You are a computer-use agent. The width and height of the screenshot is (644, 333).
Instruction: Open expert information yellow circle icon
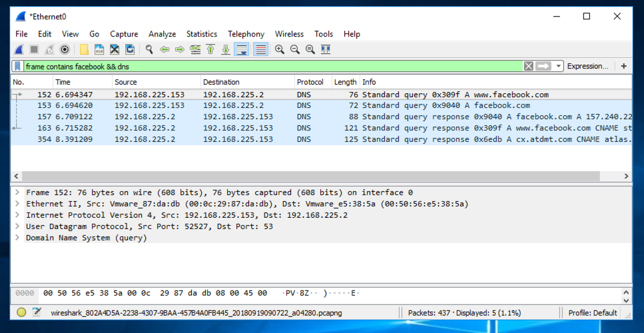click(x=21, y=313)
